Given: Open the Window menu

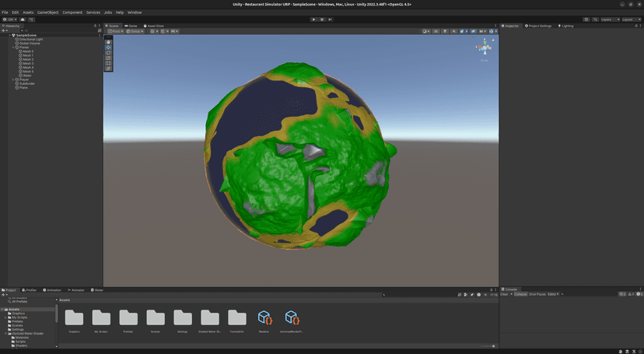Looking at the screenshot, I should (x=135, y=12).
